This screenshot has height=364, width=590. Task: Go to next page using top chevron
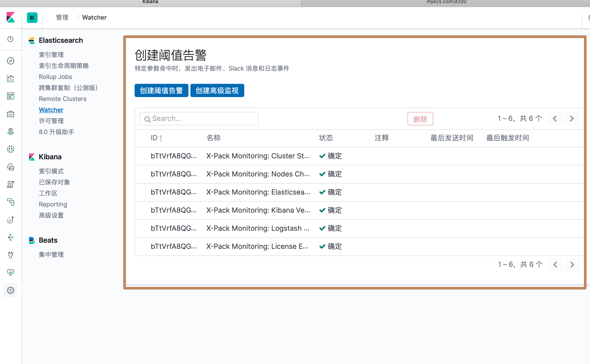click(x=572, y=118)
